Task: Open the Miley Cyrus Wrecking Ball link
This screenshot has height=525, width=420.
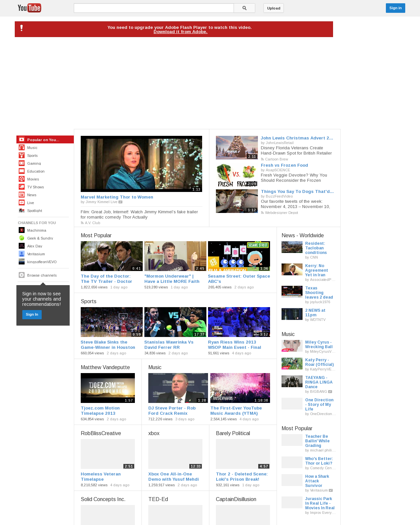Action: tap(319, 345)
